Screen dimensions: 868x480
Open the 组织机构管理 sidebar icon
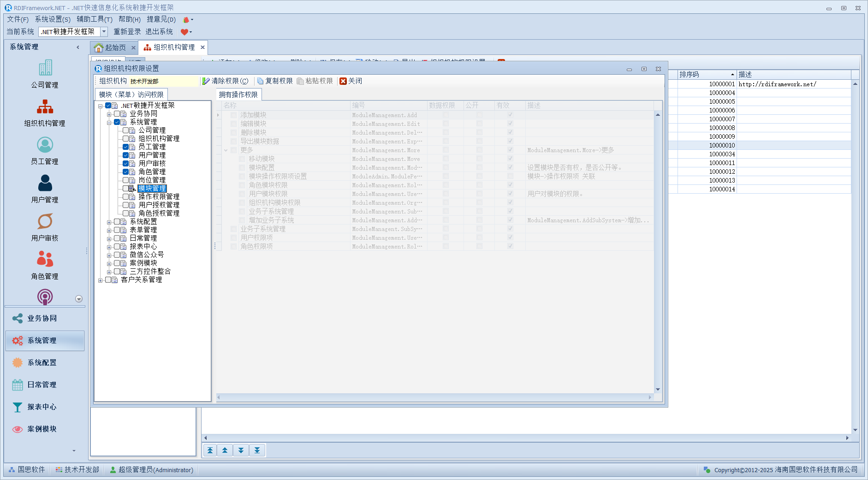click(45, 107)
